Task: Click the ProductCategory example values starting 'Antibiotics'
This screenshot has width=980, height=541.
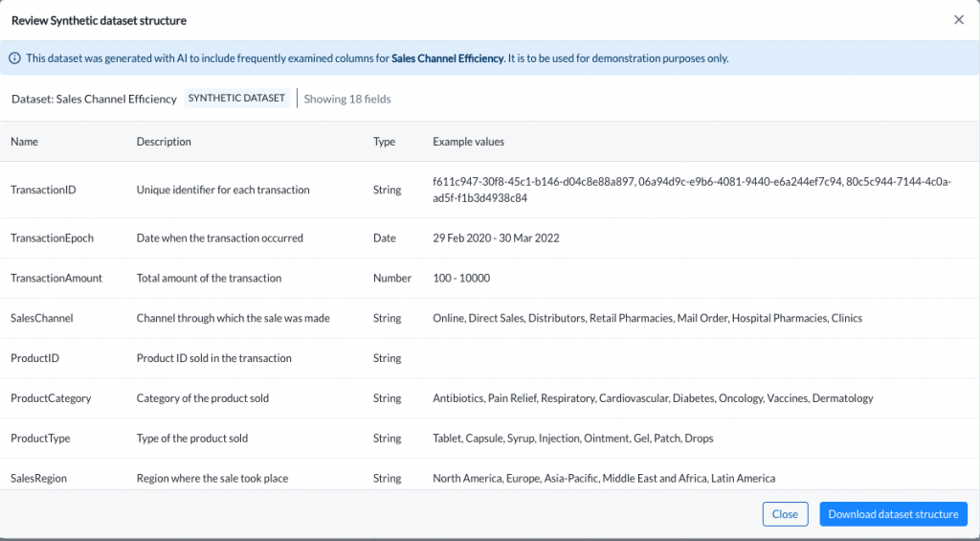Action: pos(653,397)
